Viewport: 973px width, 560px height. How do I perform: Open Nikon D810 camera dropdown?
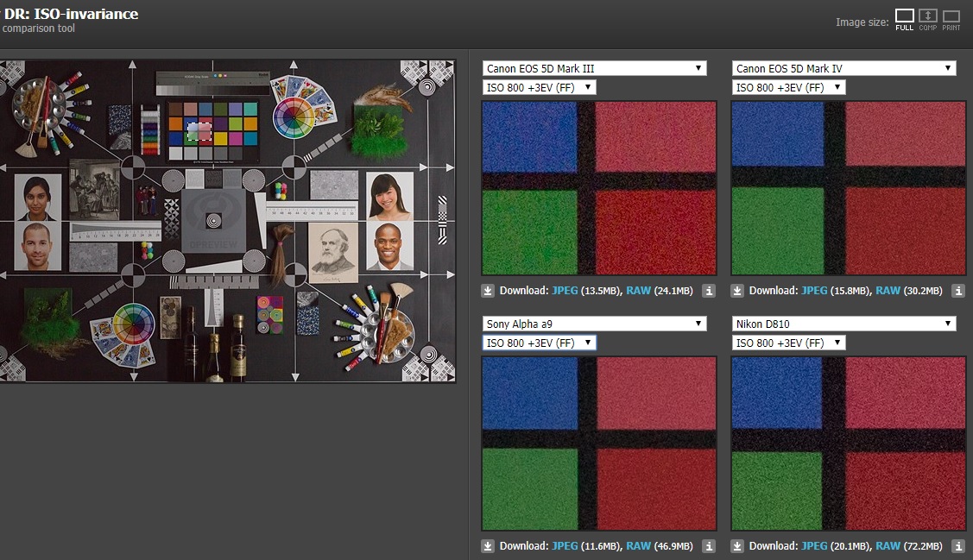(x=844, y=324)
